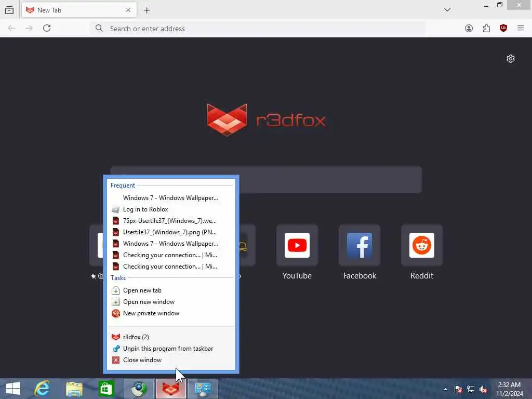This screenshot has width=532, height=399.
Task: Launch Internet Explorer from taskbar
Action: pyautogui.click(x=42, y=389)
